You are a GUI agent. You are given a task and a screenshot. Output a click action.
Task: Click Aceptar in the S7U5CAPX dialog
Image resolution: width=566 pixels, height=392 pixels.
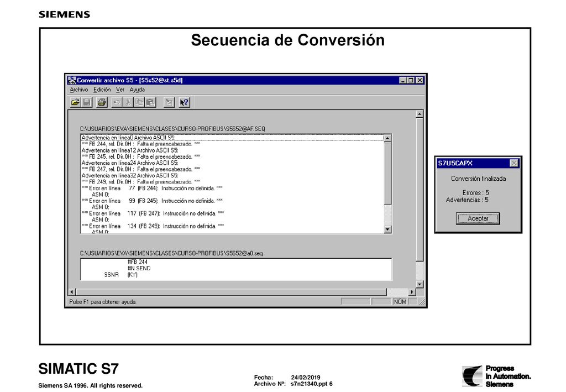point(478,218)
